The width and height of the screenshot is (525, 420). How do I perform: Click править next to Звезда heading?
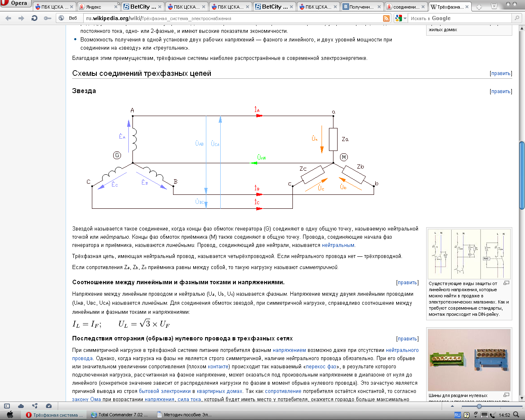coord(501,91)
